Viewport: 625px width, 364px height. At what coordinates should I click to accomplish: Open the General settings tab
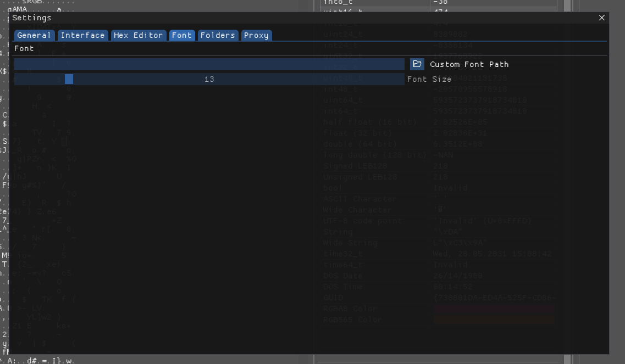[34, 36]
